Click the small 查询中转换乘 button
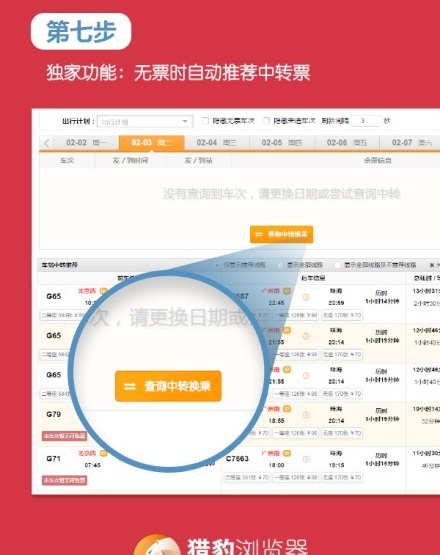Viewport: 440px width, 555px height. point(281,234)
